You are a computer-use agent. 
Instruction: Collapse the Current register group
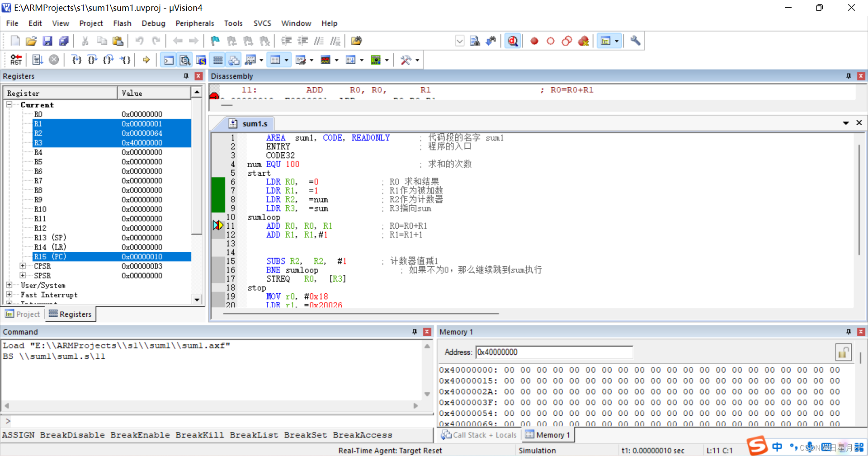click(x=9, y=104)
